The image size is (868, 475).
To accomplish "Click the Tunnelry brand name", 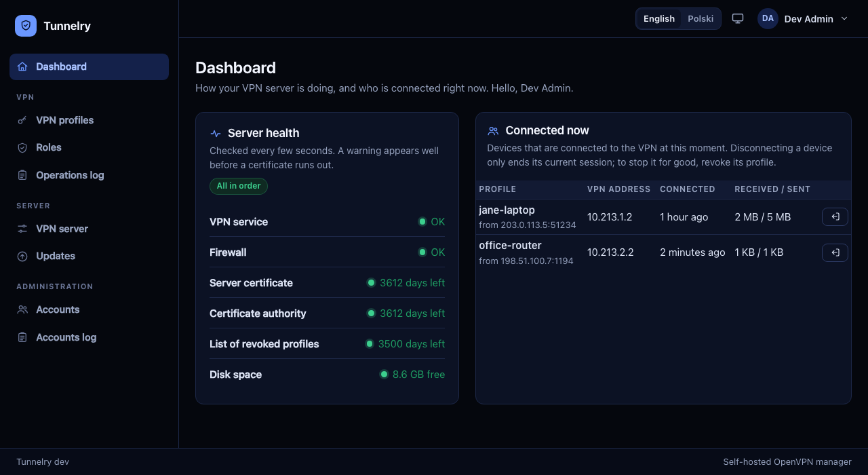I will pos(67,26).
